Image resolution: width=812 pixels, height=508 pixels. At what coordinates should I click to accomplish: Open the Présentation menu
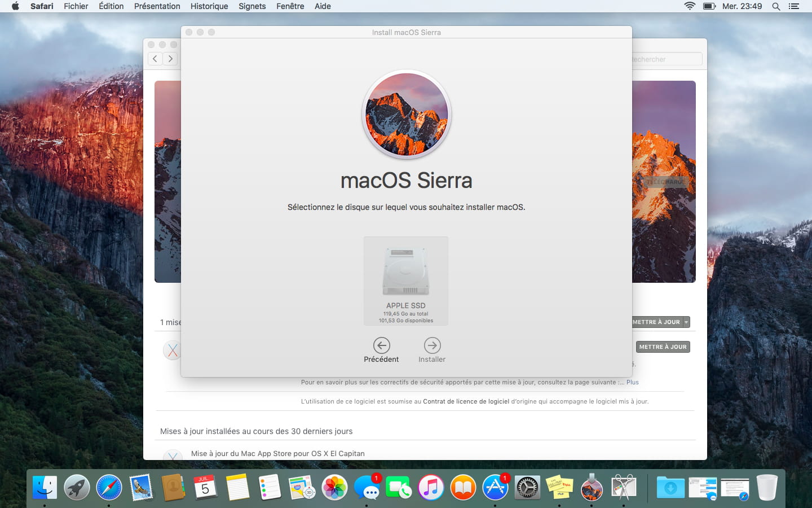click(157, 6)
